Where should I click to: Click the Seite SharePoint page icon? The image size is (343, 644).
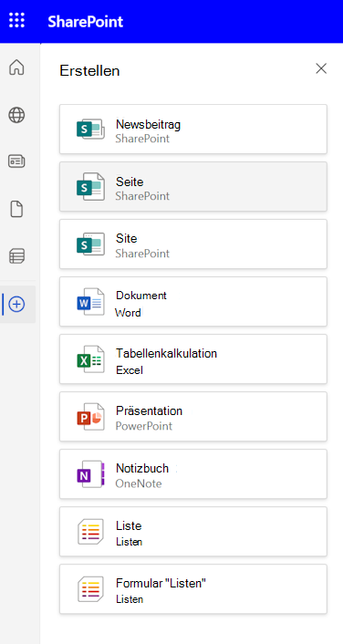tap(90, 187)
